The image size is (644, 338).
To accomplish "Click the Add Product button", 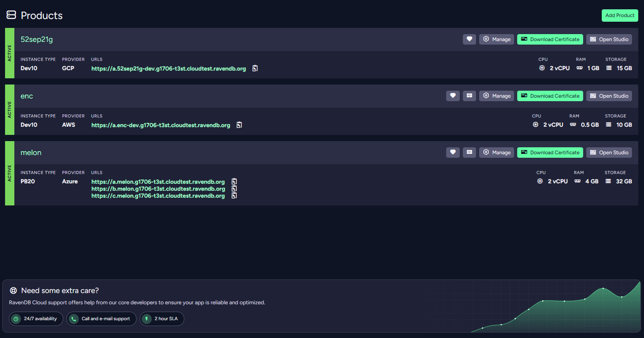I will [x=620, y=16].
